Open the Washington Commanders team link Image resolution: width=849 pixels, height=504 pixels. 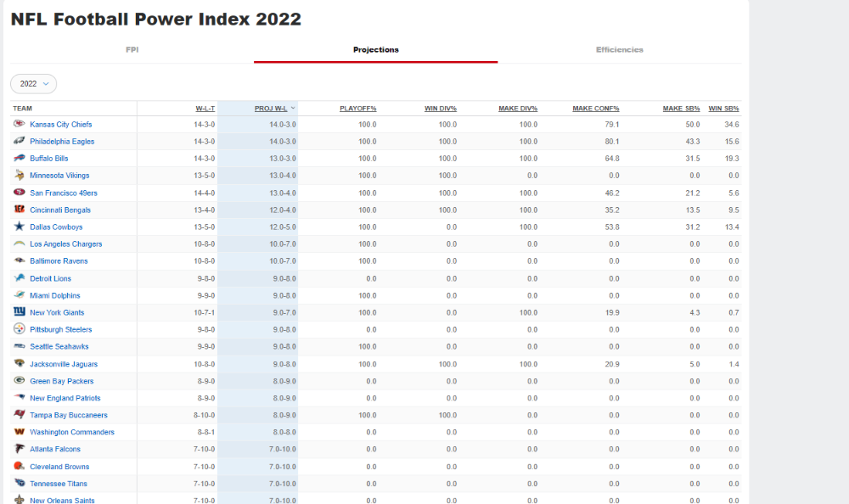tap(72, 432)
